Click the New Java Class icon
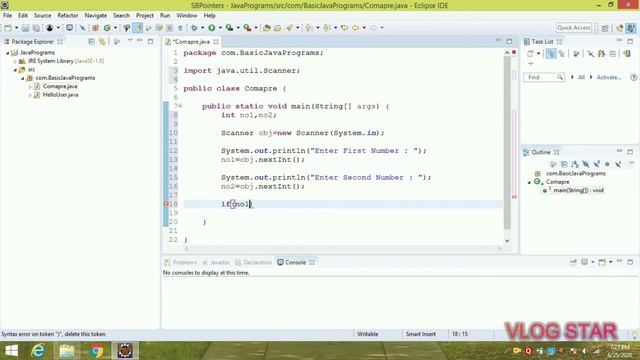 coord(107,28)
